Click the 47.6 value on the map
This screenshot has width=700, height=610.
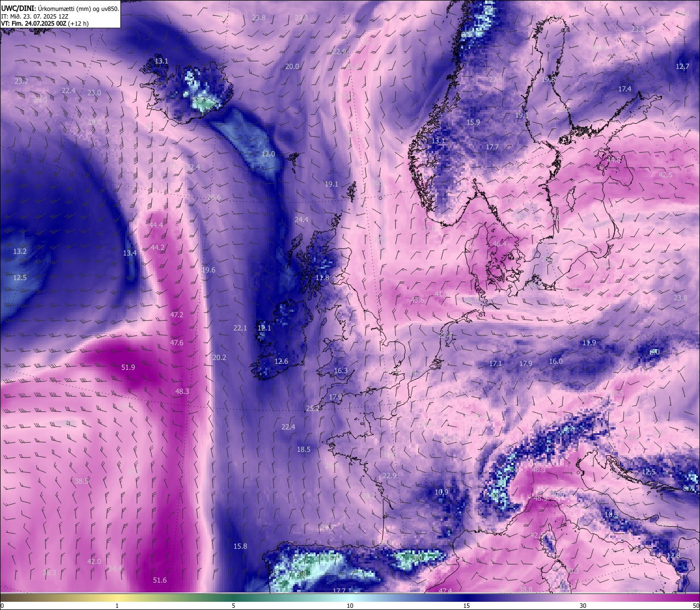coord(177,342)
